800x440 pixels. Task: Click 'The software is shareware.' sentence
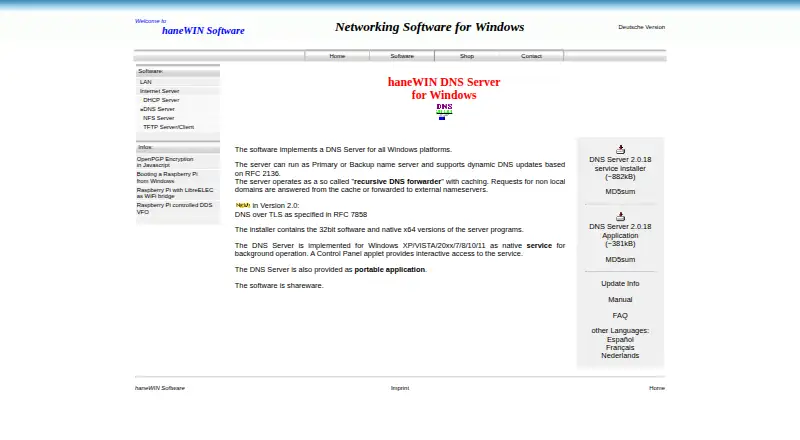coord(279,285)
